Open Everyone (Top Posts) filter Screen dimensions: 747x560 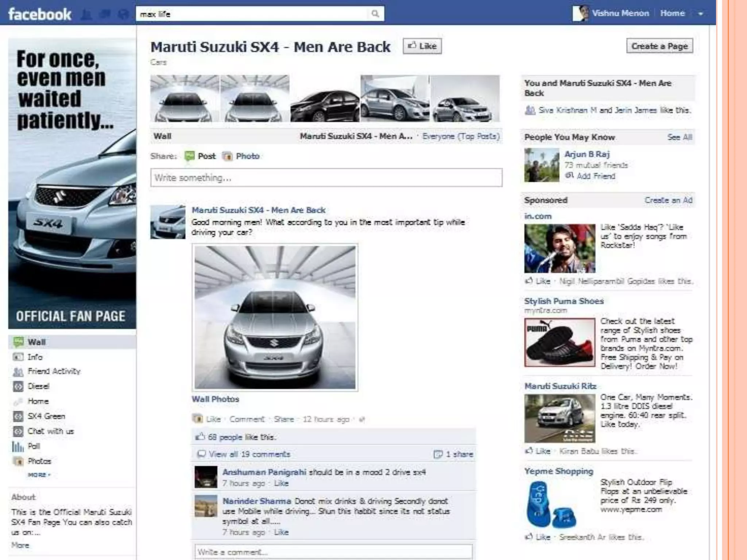461,136
